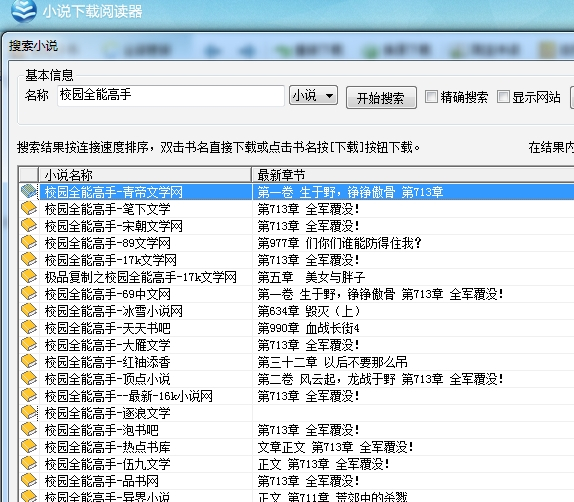Select the 校园全能高手-热点书库 result
Screen dimensions: 574x502
(108, 447)
